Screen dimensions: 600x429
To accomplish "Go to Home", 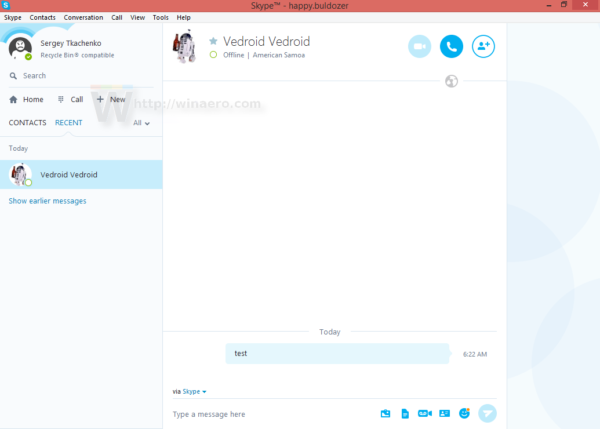I will coord(26,100).
